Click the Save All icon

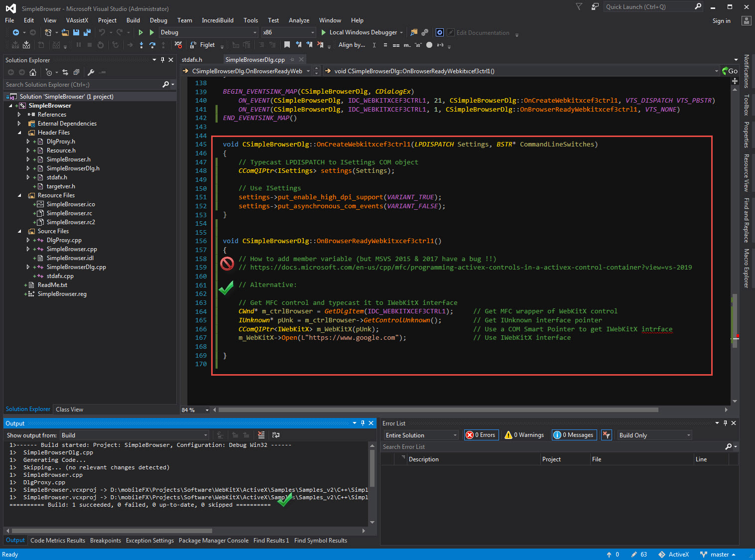pos(87,32)
